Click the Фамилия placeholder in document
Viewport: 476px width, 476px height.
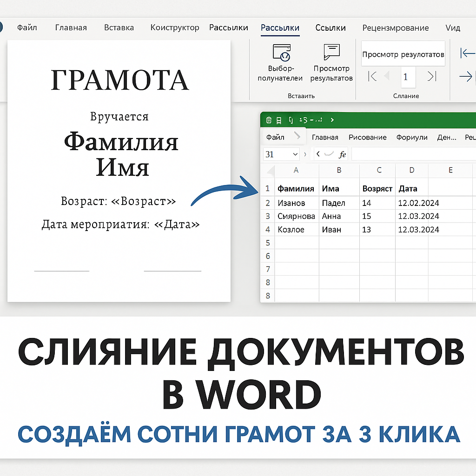(x=121, y=141)
